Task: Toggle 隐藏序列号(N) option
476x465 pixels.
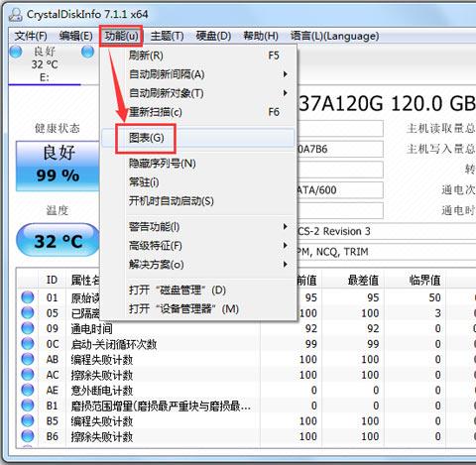Action: (197, 164)
